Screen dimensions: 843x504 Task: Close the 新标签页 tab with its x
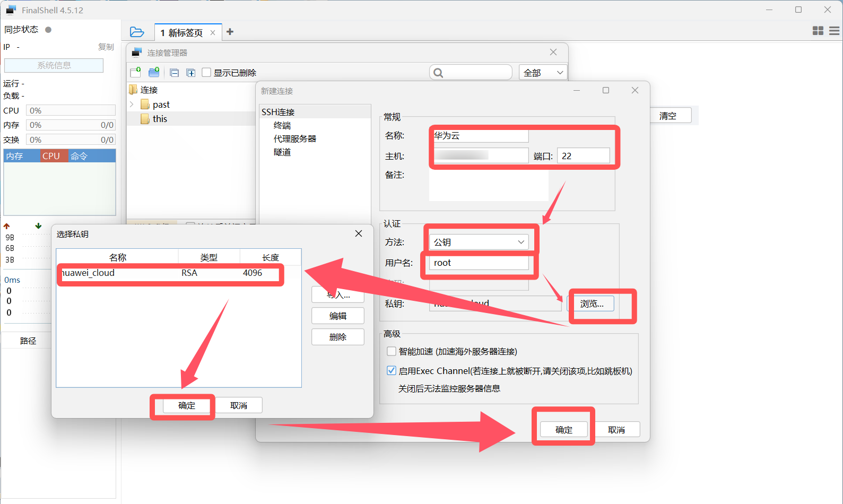(x=213, y=33)
